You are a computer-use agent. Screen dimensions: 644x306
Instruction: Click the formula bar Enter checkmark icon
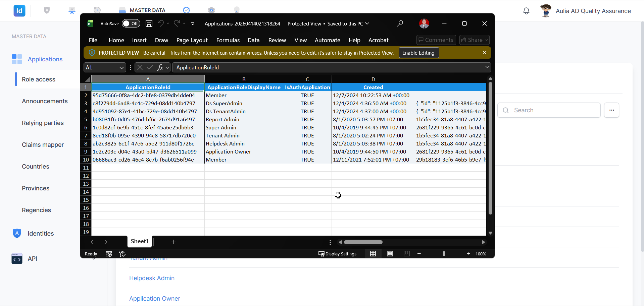click(x=150, y=67)
